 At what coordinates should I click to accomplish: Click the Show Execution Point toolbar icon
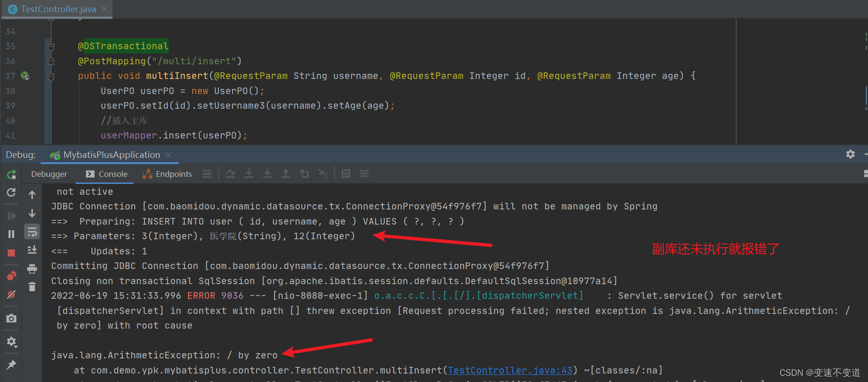[x=207, y=174]
